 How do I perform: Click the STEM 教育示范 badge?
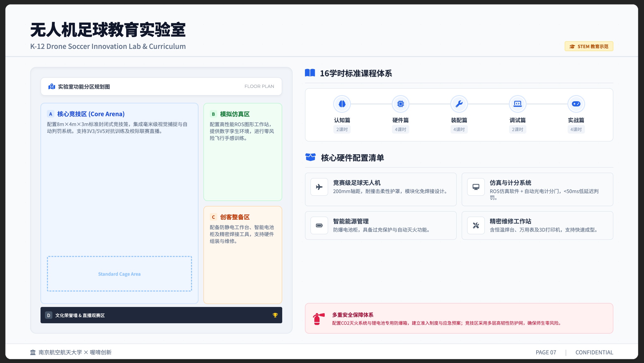pos(589,46)
